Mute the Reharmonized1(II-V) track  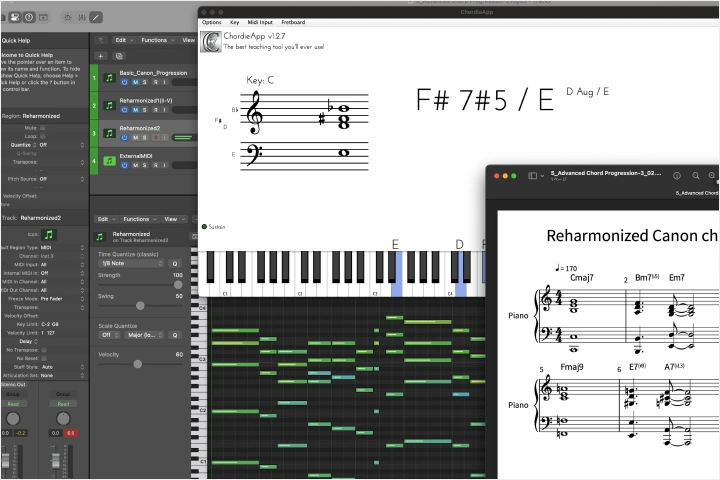(x=135, y=110)
